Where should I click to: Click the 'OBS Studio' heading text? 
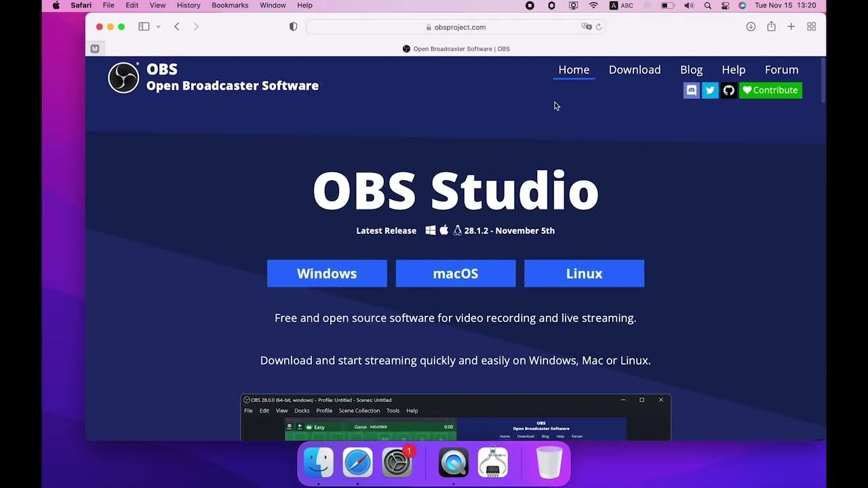tap(456, 190)
